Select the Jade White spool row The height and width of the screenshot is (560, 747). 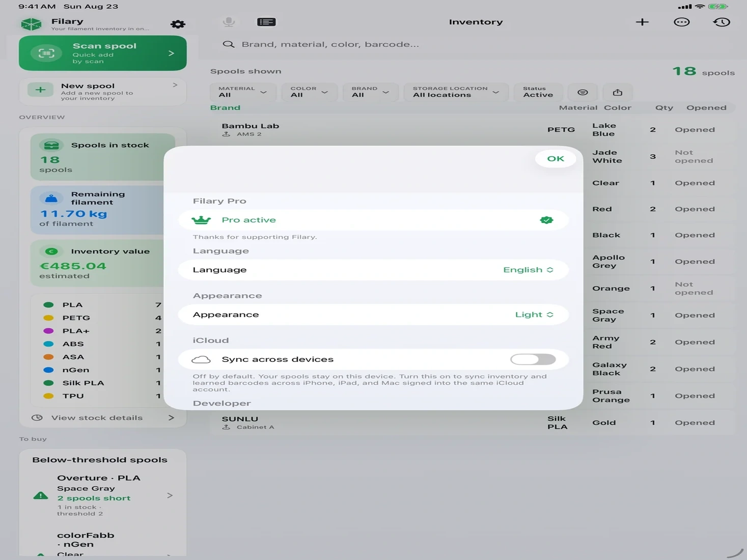tap(659, 156)
